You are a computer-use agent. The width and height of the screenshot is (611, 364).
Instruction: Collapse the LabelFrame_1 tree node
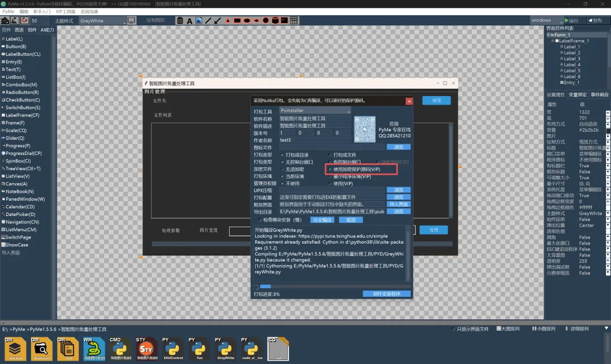click(553, 41)
